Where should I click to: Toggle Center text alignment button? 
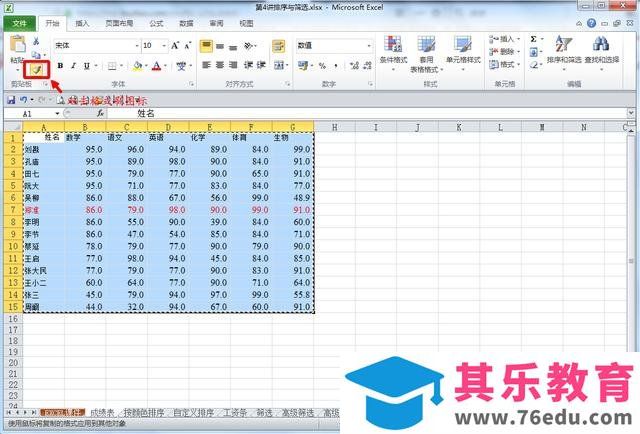(x=220, y=65)
